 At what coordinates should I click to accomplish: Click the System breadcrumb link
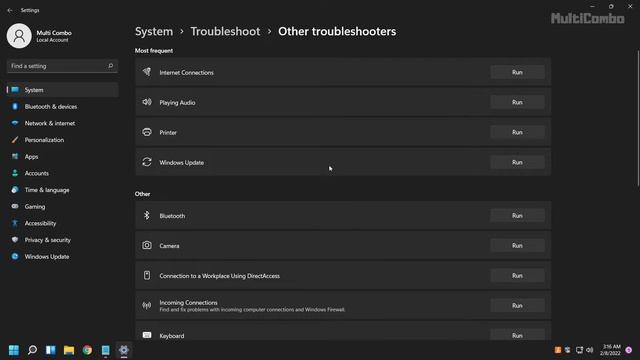[154, 31]
